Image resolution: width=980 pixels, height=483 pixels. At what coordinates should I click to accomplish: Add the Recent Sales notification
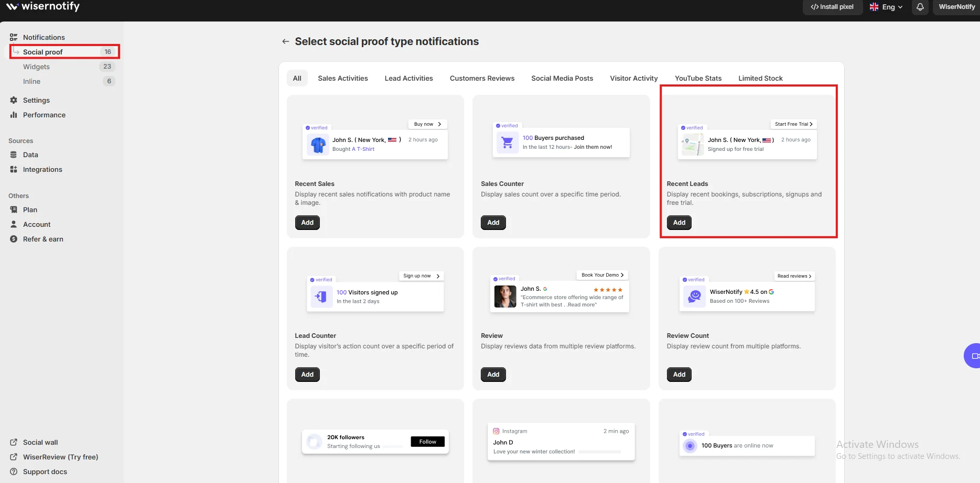coord(307,223)
